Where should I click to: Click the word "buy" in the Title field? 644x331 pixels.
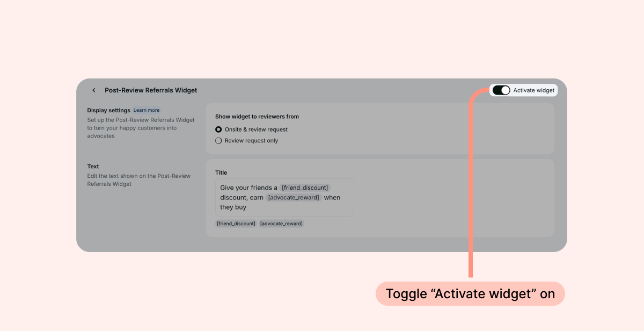240,207
